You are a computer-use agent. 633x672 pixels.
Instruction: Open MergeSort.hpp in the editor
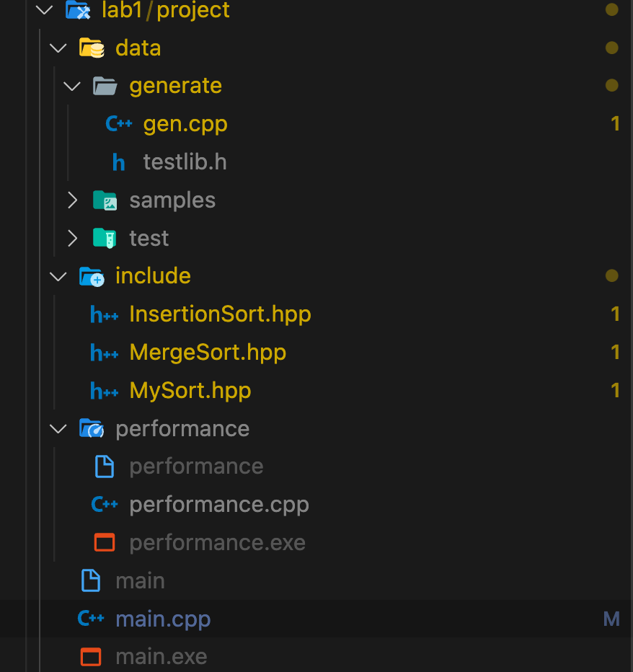point(208,353)
